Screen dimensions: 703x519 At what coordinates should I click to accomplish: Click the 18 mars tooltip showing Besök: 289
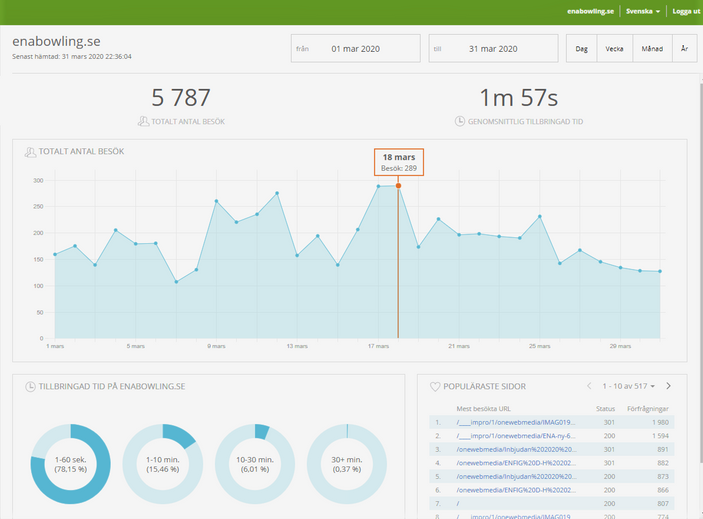[399, 162]
